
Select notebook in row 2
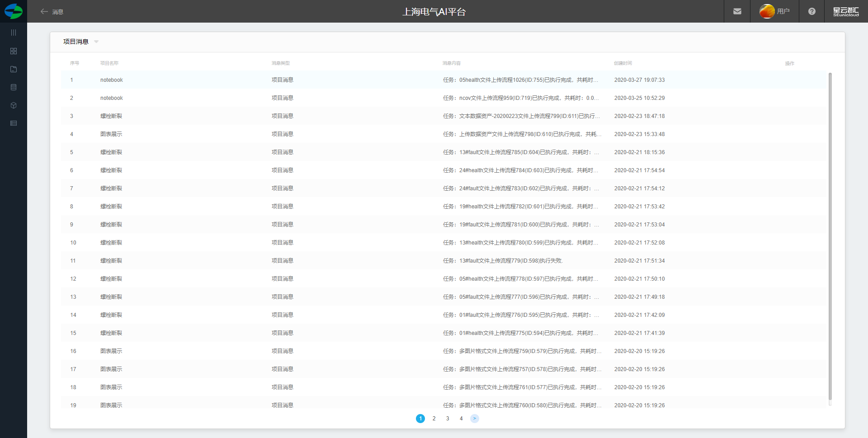click(112, 98)
